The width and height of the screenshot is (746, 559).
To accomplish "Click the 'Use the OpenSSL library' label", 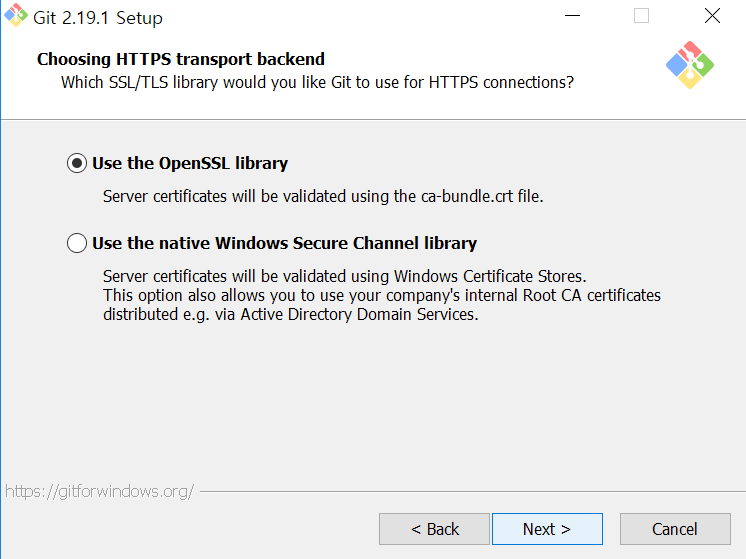I will point(190,163).
